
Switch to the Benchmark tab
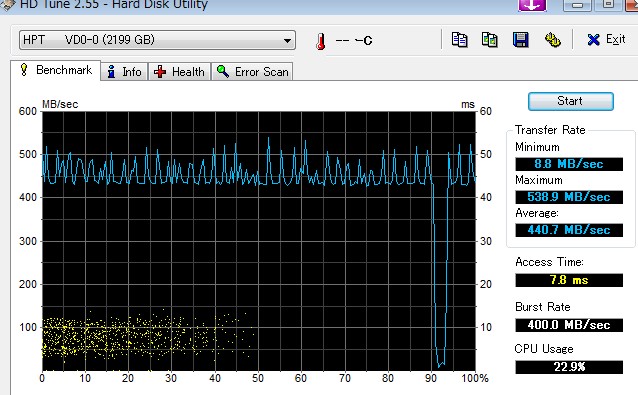(x=56, y=70)
